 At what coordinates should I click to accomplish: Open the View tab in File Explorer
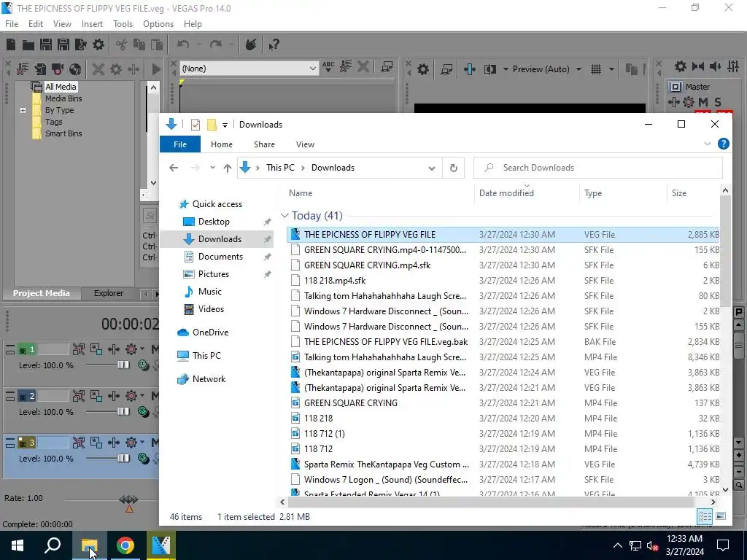coord(306,144)
